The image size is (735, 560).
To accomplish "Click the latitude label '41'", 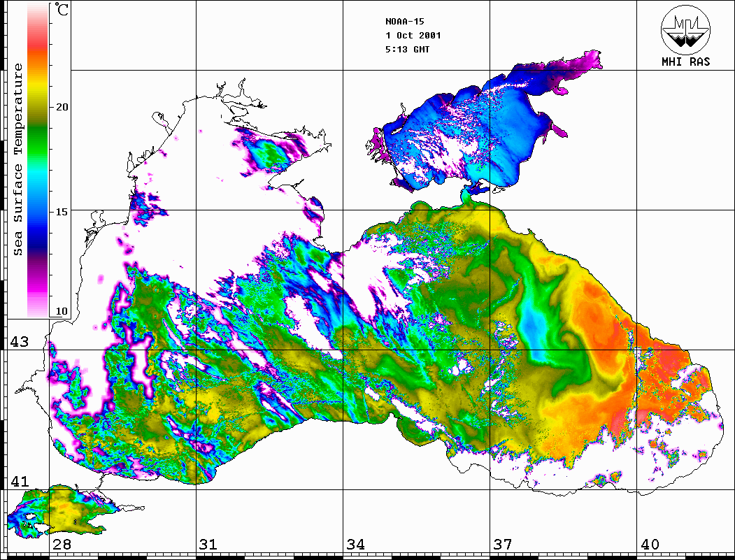I will [x=20, y=481].
